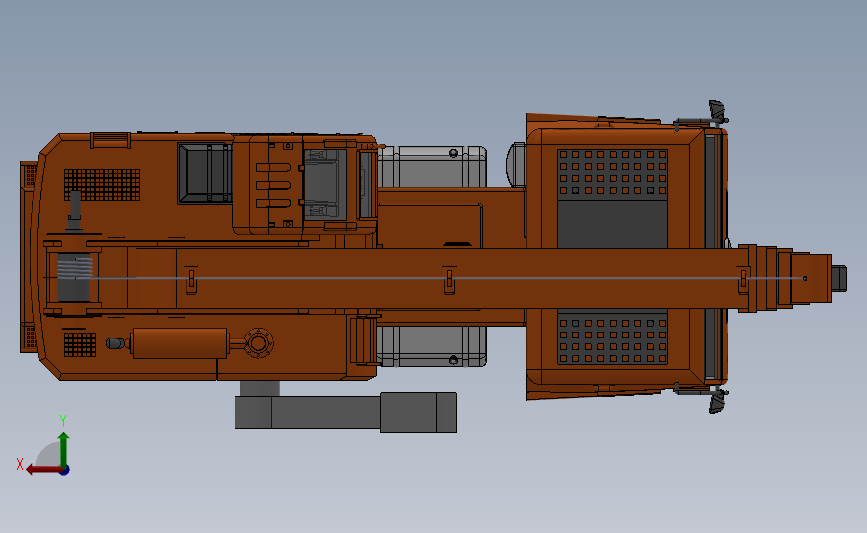Select the orange cylinder with round flange
The width and height of the screenshot is (867, 533).
(x=180, y=343)
